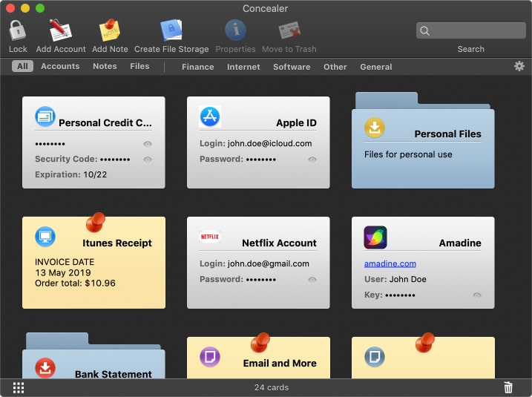
Task: Click the yellow download icon on Personal Files
Action: click(375, 128)
